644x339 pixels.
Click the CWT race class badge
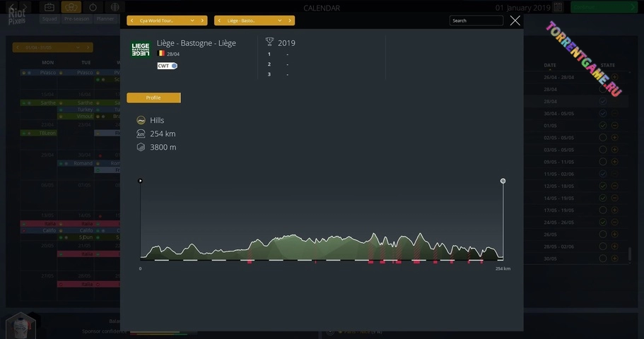tap(168, 66)
